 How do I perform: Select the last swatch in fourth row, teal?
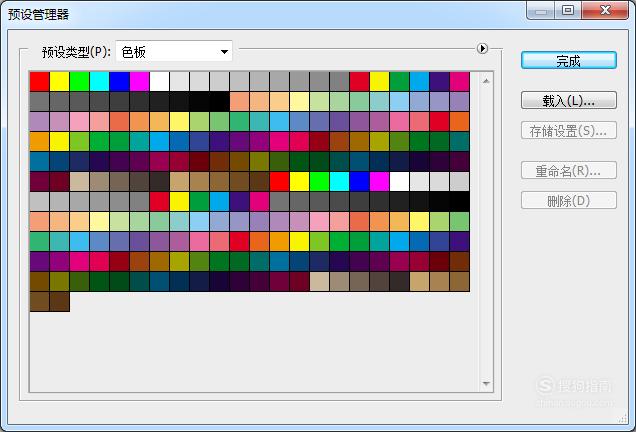click(460, 142)
